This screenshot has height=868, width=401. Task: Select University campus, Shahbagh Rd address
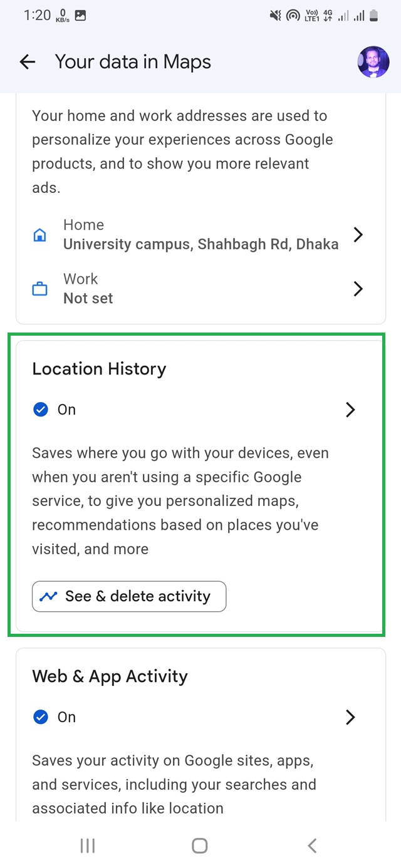pyautogui.click(x=200, y=244)
